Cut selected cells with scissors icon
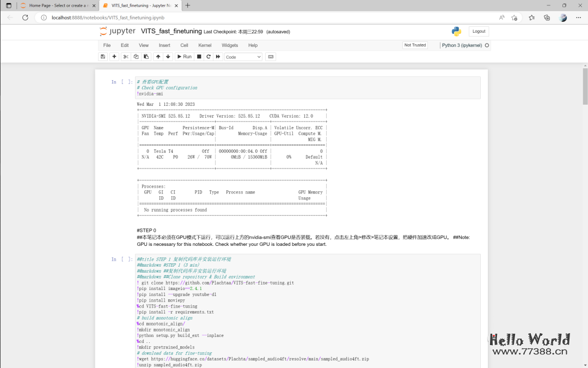The width and height of the screenshot is (588, 368). 126,57
